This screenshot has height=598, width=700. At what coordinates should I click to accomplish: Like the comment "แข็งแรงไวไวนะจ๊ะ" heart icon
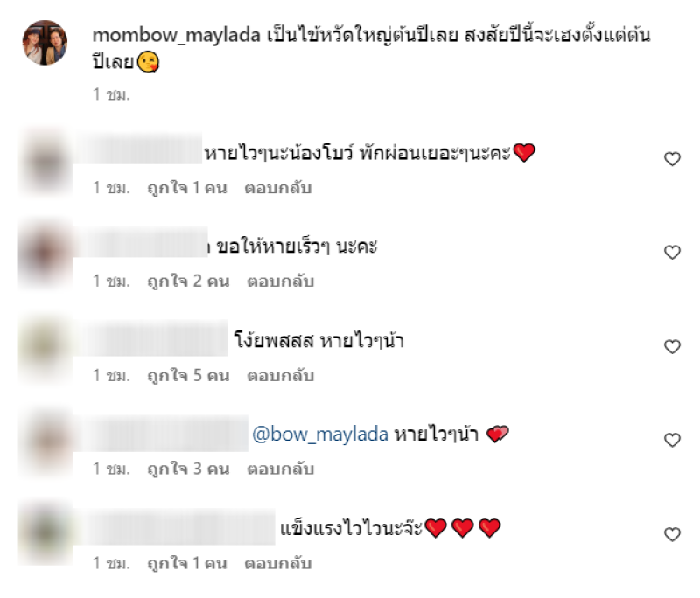pyautogui.click(x=672, y=534)
